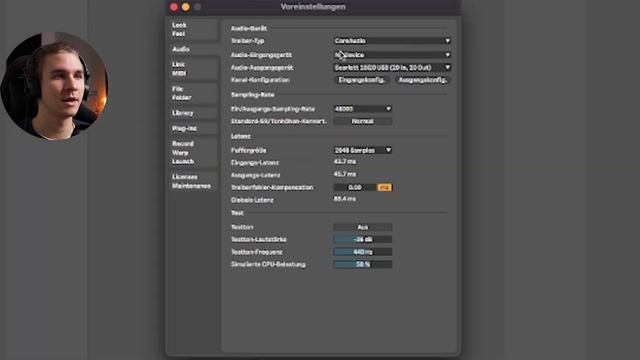The width and height of the screenshot is (640, 360).
Task: Click the Test section heading
Action: point(237,213)
